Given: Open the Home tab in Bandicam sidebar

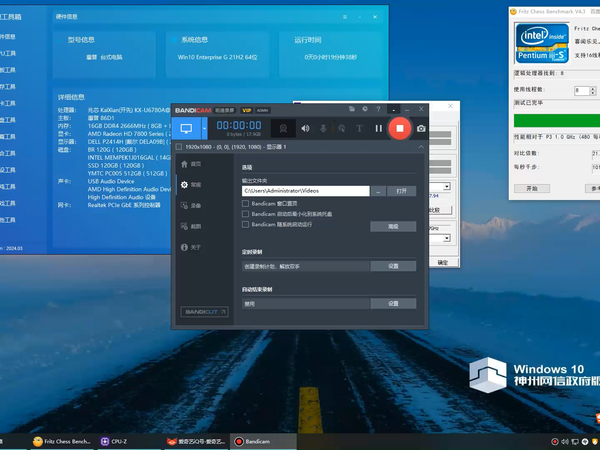Looking at the screenshot, I should (191, 164).
